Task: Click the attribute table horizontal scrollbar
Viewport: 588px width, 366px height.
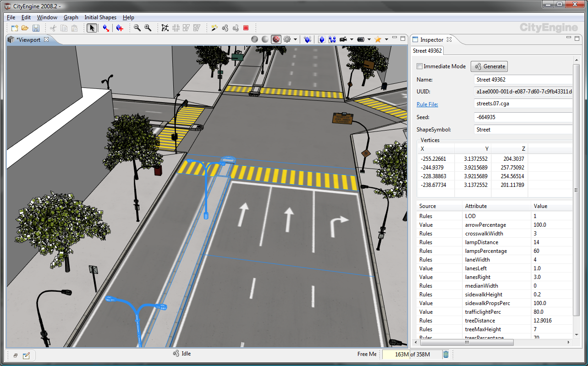Action: (x=467, y=342)
